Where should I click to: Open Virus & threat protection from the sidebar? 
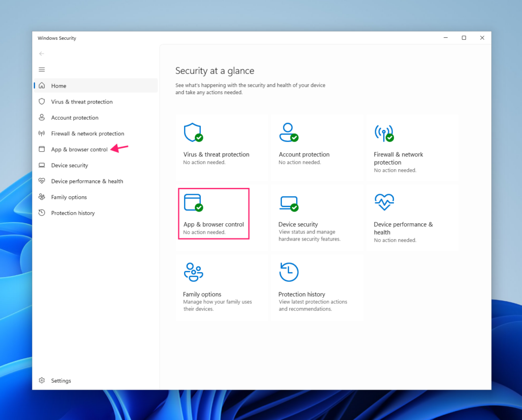click(96, 101)
